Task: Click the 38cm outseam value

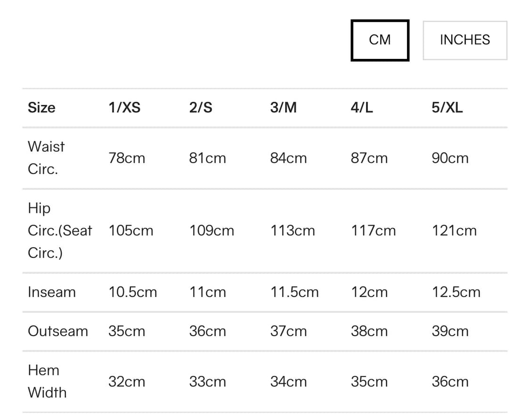Action: point(369,331)
